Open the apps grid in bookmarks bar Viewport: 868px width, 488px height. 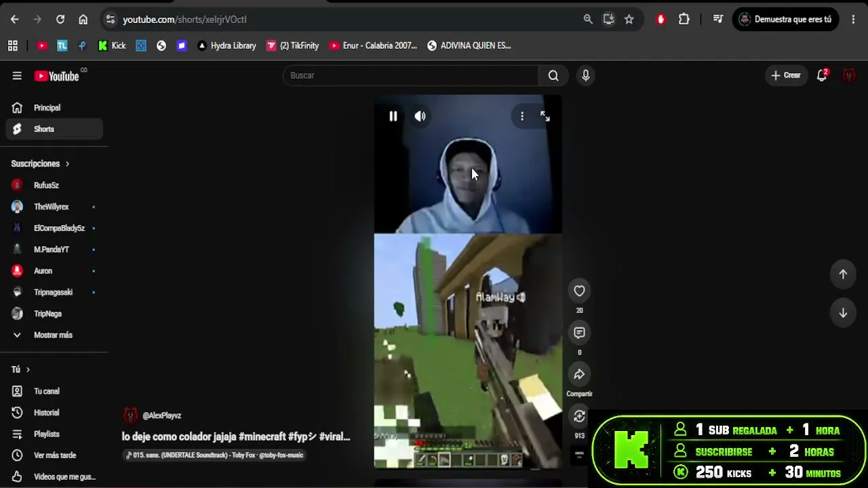(x=12, y=46)
